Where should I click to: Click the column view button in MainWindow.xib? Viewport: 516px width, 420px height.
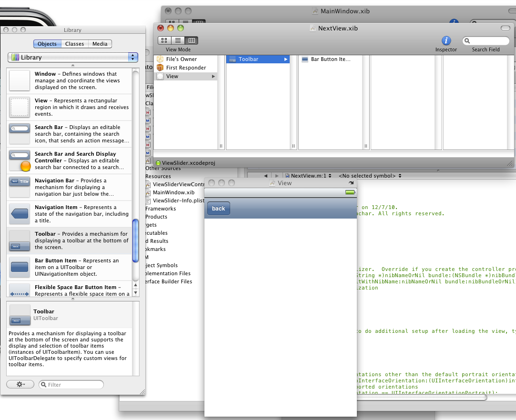point(198,22)
